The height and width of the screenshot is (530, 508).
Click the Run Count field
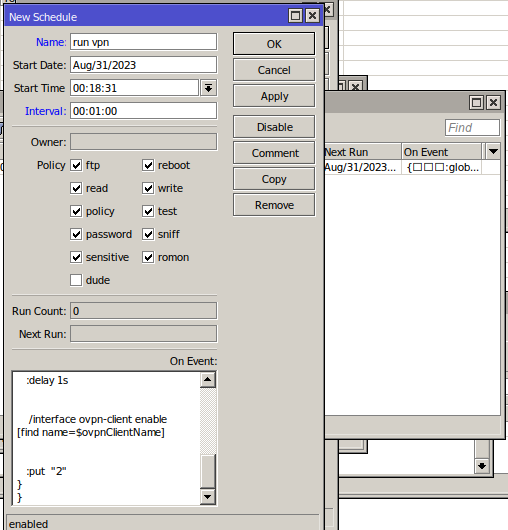(x=143, y=311)
